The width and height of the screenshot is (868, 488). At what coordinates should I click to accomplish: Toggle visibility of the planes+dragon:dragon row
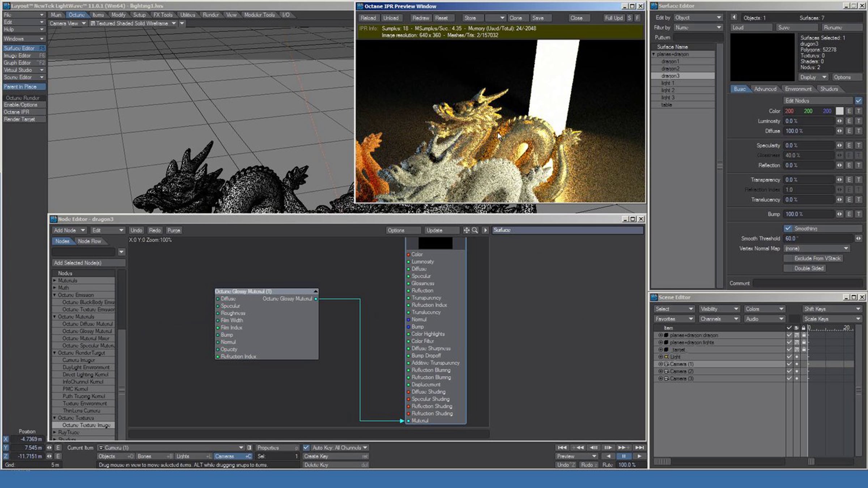coord(797,335)
